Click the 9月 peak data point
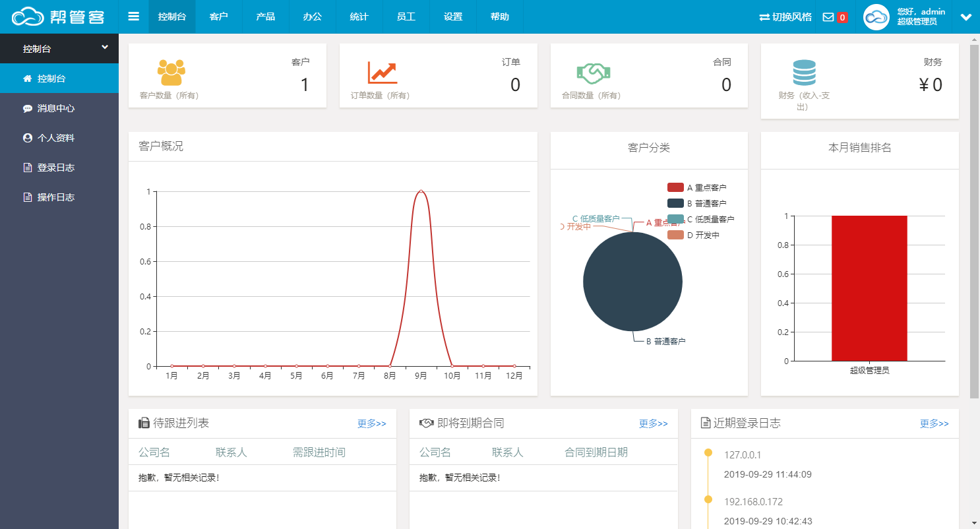Viewport: 980px width, 529px height. tap(421, 191)
